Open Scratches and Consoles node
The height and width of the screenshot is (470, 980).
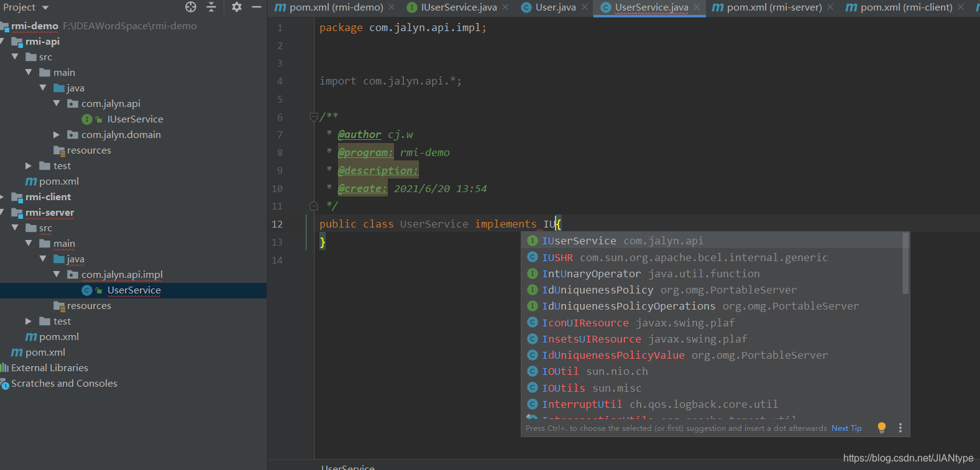(64, 383)
